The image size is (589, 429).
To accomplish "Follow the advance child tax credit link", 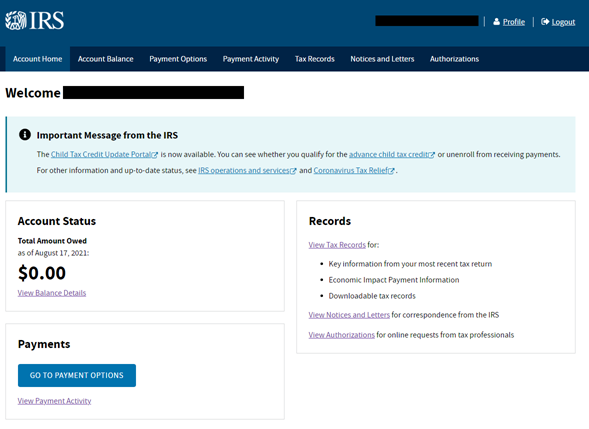I will tap(388, 154).
